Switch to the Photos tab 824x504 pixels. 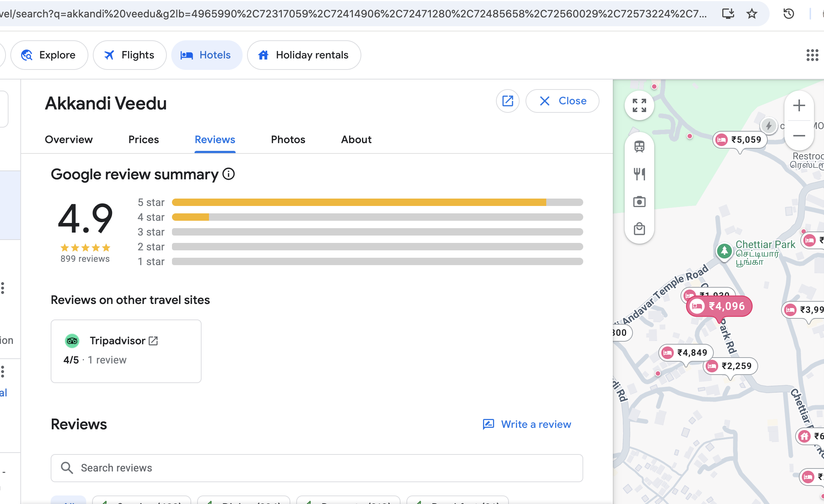coord(288,139)
